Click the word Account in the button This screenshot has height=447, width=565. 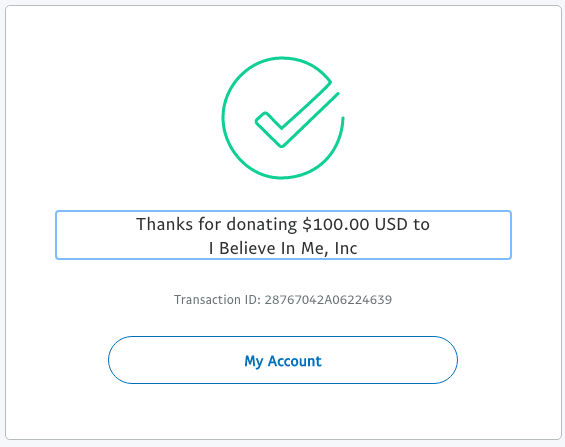pos(294,361)
